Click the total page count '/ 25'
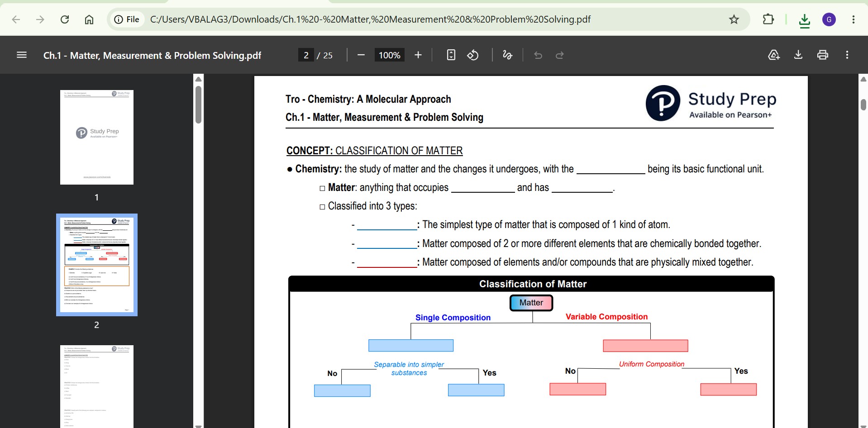This screenshot has height=428, width=868. [x=324, y=55]
